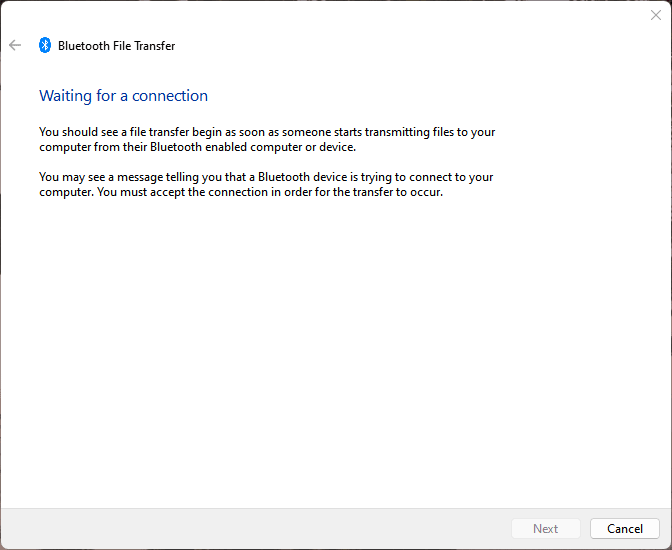Click the 'Bluetooth File Transfer' title text
The height and width of the screenshot is (550, 672).
[x=117, y=46]
